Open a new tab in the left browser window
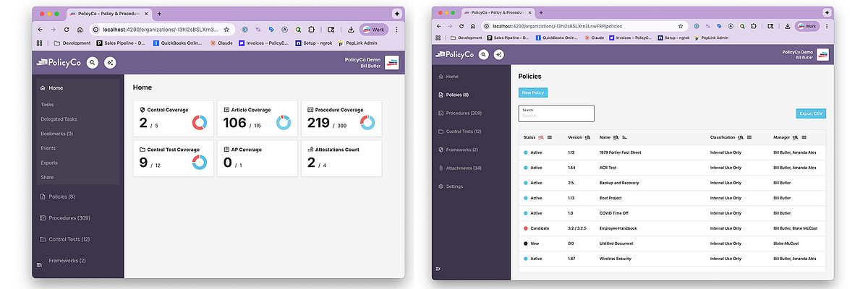This screenshot has width=868, height=289. [159, 14]
